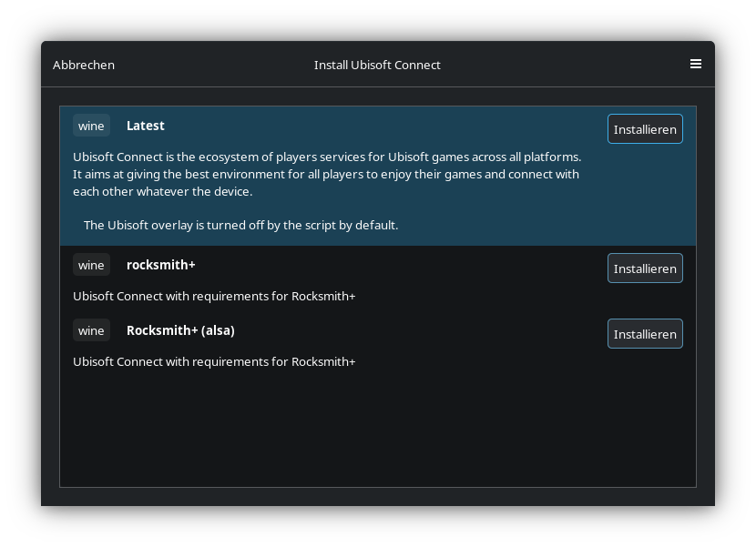The height and width of the screenshot is (547, 756).
Task: Click the wine badge beside Latest
Action: coord(92,126)
